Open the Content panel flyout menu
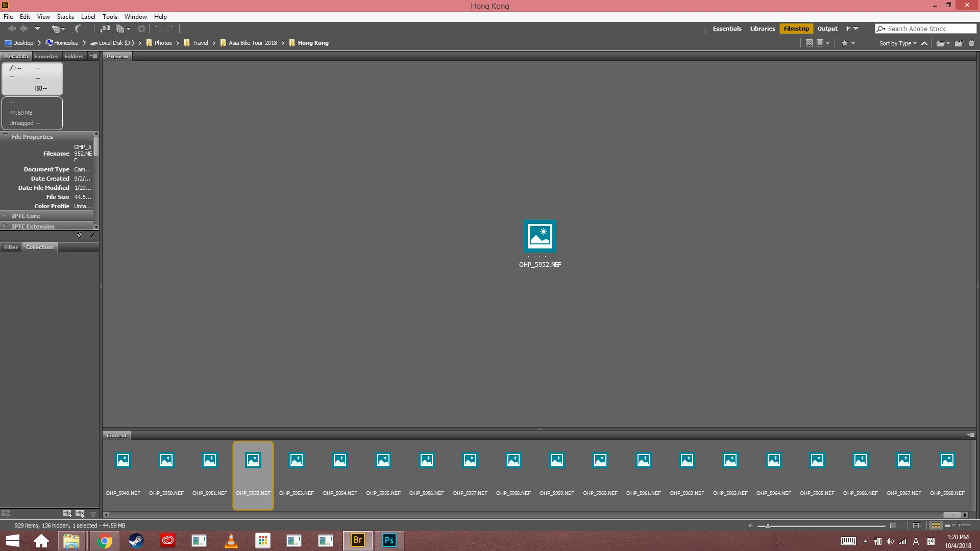Screen dimensions: 980x551 971,435
